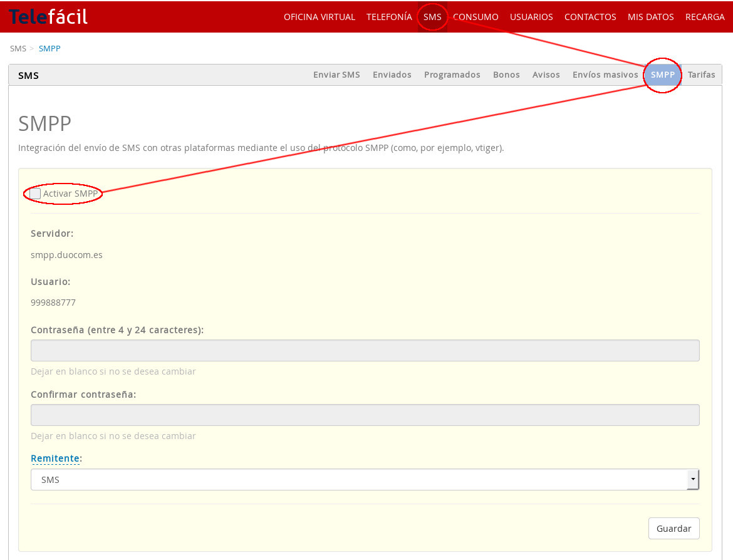The image size is (733, 560).
Task: Click the Guardar button
Action: pos(673,528)
